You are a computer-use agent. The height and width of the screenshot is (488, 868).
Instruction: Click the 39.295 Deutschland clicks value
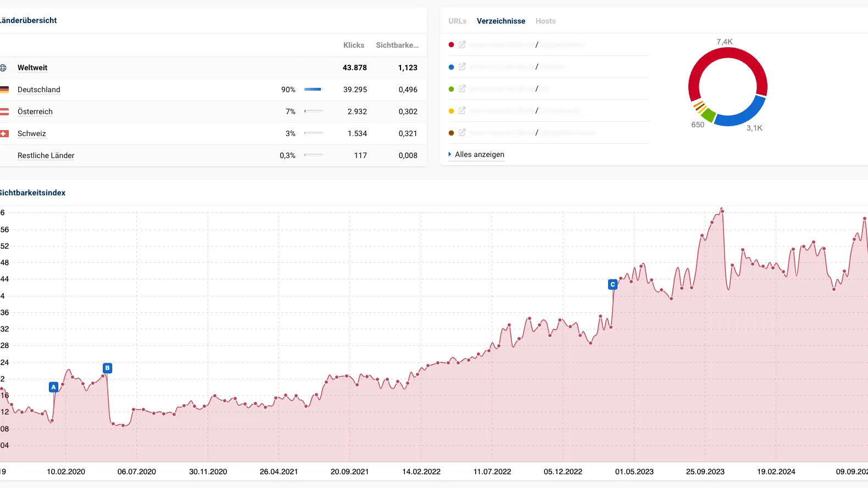[355, 89]
